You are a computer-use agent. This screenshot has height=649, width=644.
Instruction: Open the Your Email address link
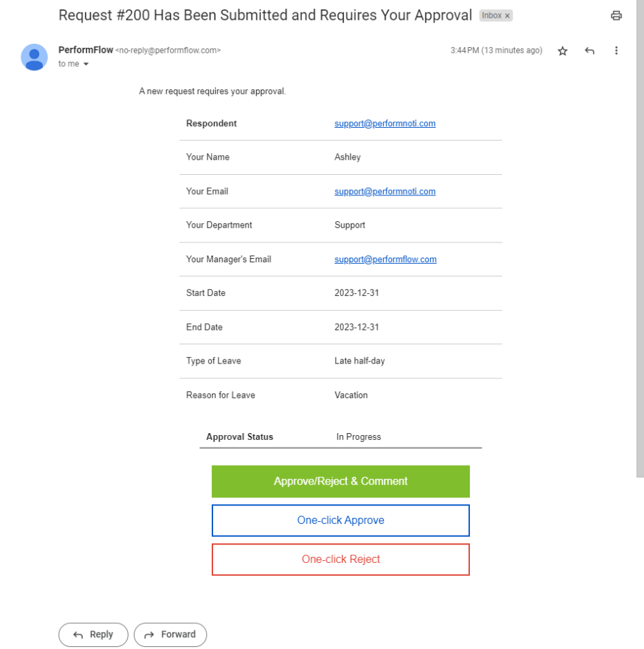[x=384, y=191]
